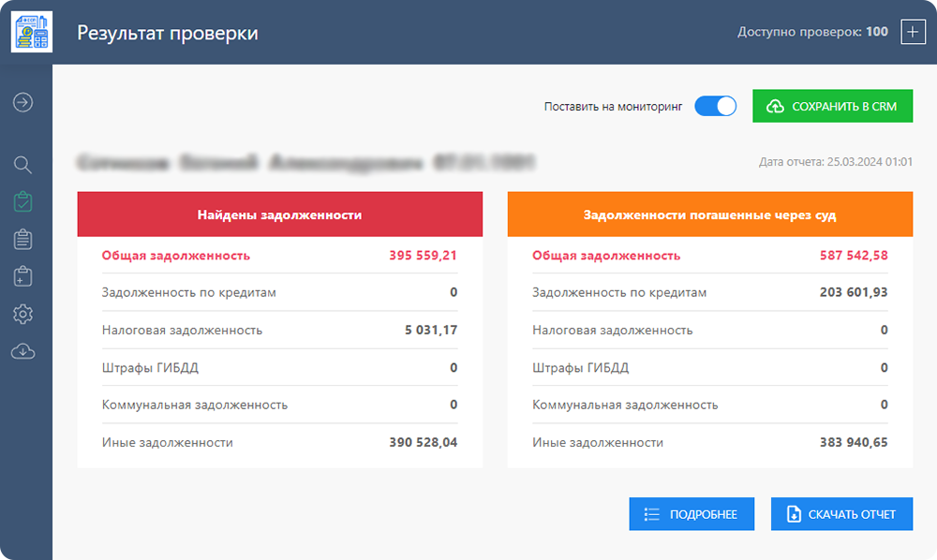Open search via the magnifier sidebar icon
937x560 pixels.
pyautogui.click(x=23, y=165)
